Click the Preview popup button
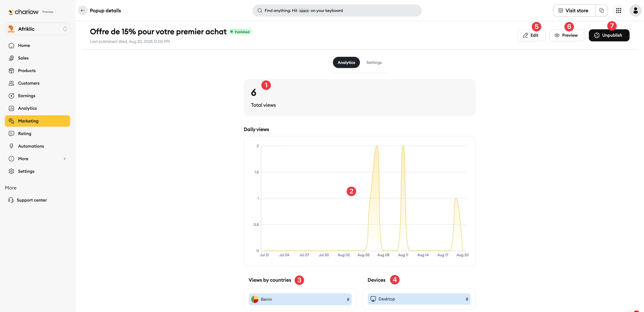This screenshot has height=312, width=644. [567, 35]
